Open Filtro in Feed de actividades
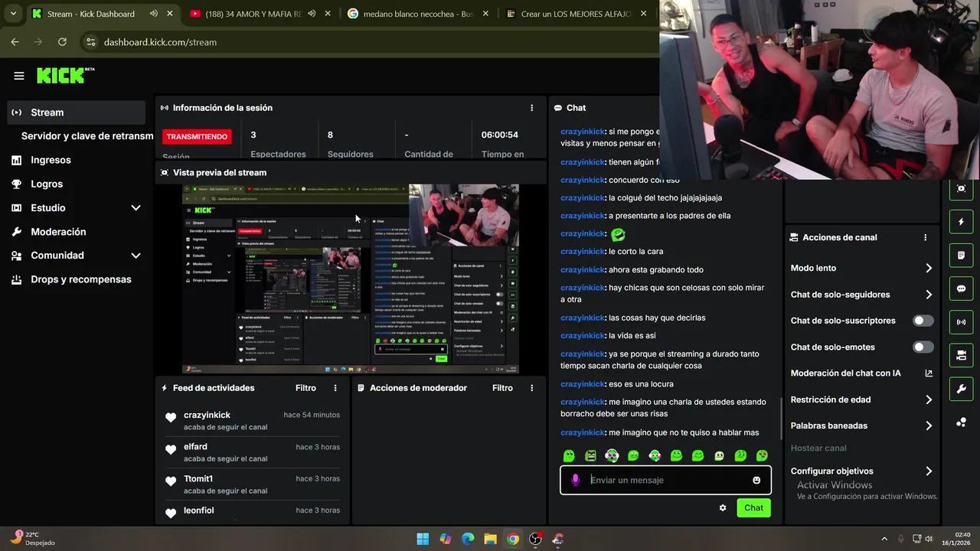The image size is (980, 551). pyautogui.click(x=305, y=388)
